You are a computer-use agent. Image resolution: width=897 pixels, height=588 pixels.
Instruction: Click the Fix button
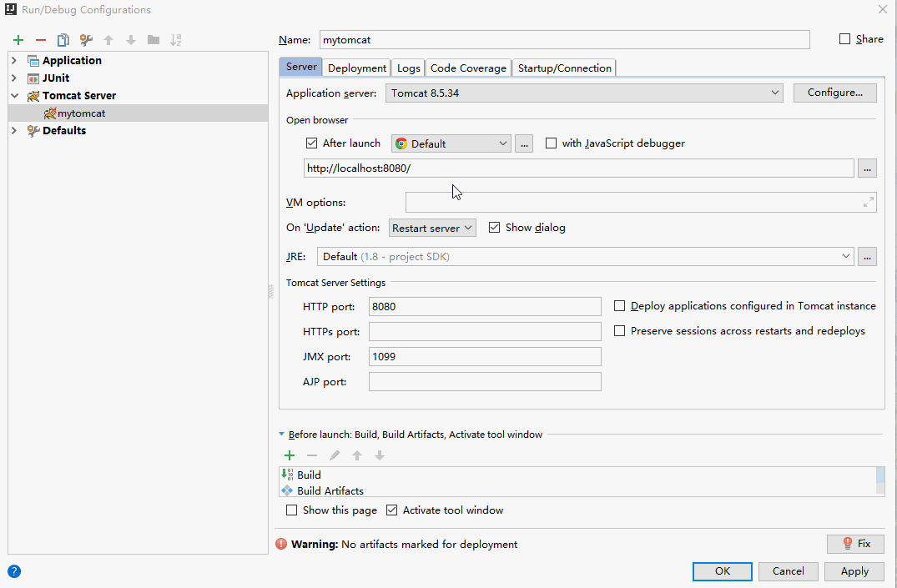(x=855, y=544)
